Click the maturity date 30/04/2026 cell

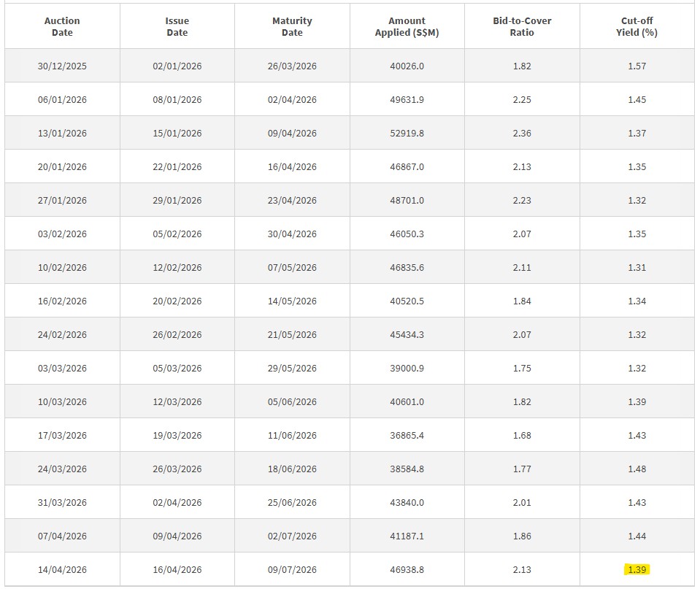(291, 234)
